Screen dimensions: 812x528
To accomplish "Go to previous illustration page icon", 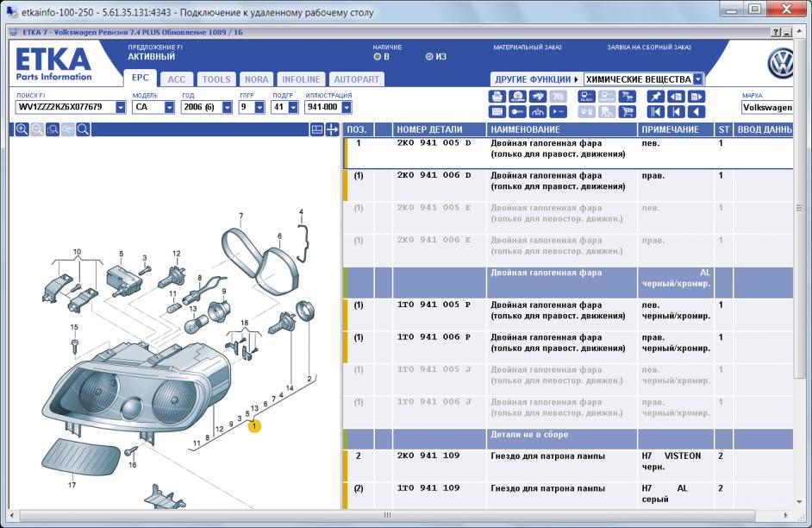I will 676,97.
